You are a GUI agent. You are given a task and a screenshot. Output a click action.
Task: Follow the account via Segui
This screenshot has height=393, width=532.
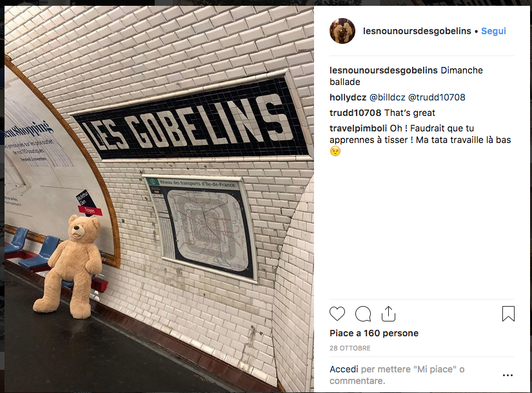coord(493,31)
